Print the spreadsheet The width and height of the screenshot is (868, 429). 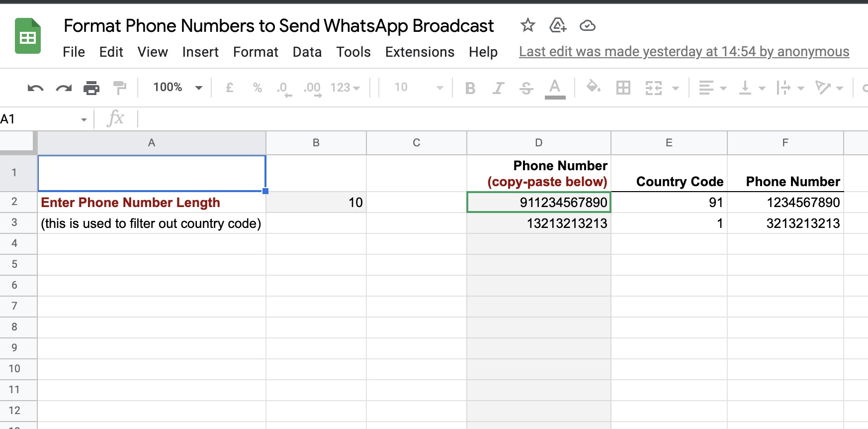[x=91, y=88]
